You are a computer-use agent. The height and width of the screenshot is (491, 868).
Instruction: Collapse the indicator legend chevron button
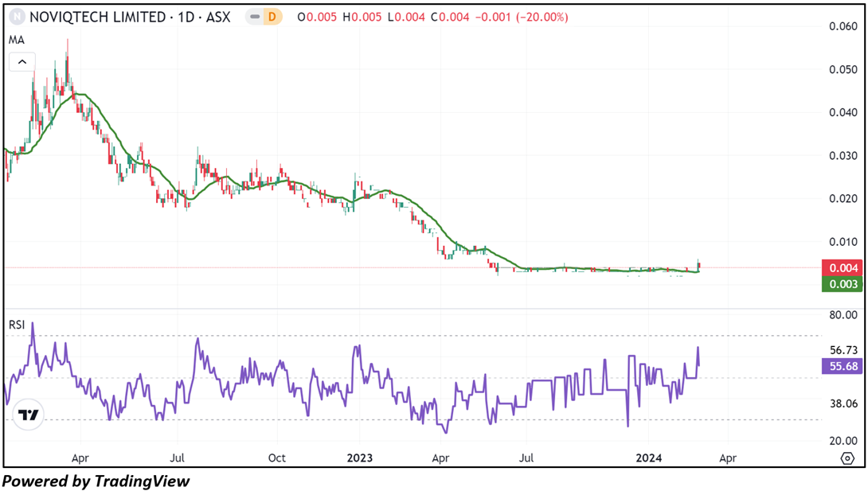(22, 62)
